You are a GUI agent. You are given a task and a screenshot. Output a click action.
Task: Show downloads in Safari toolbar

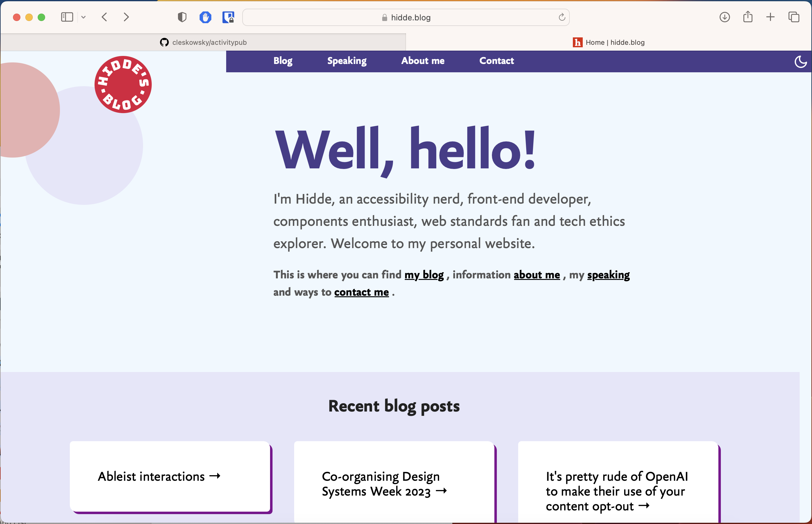pyautogui.click(x=725, y=17)
